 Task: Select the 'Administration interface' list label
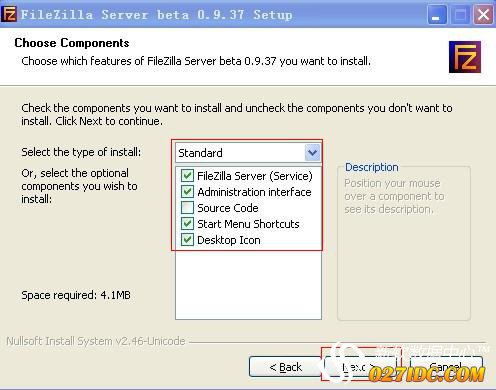click(254, 192)
